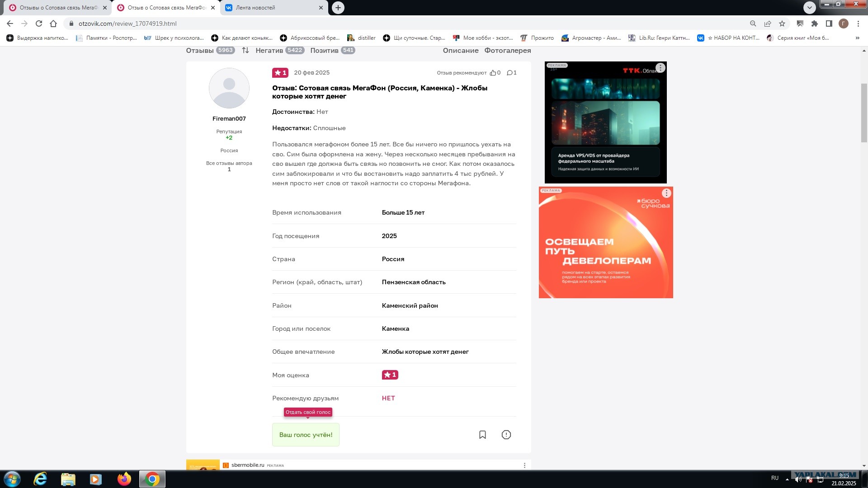Open the Бюро Сучкова advertisement
Viewport: 868px width, 488px height.
[x=606, y=243]
